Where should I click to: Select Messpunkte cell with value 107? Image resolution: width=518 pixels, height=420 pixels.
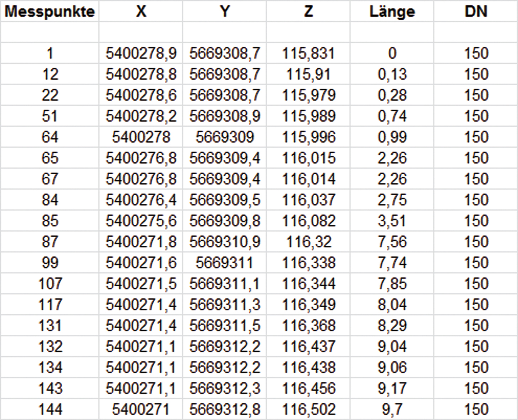(x=50, y=284)
